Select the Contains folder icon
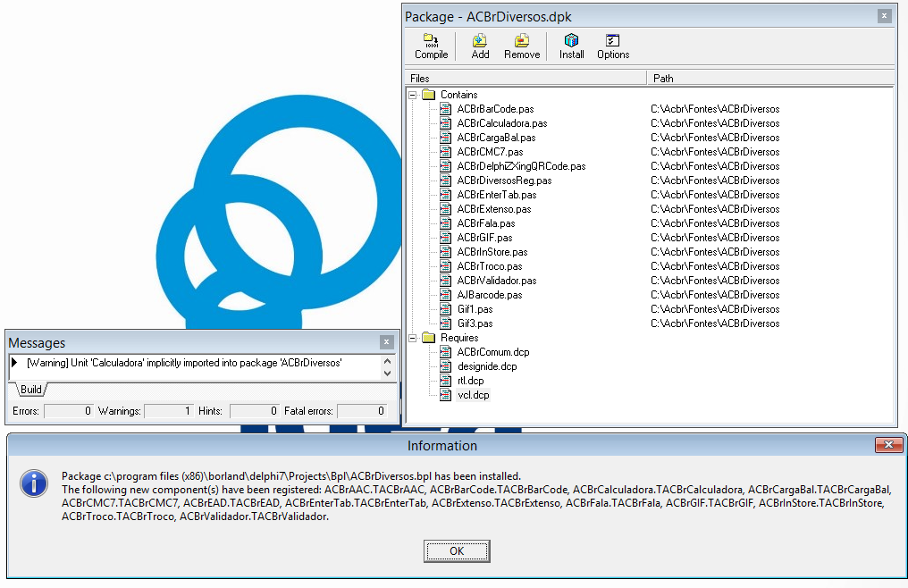Viewport: 908px width, 588px height. 428,95
